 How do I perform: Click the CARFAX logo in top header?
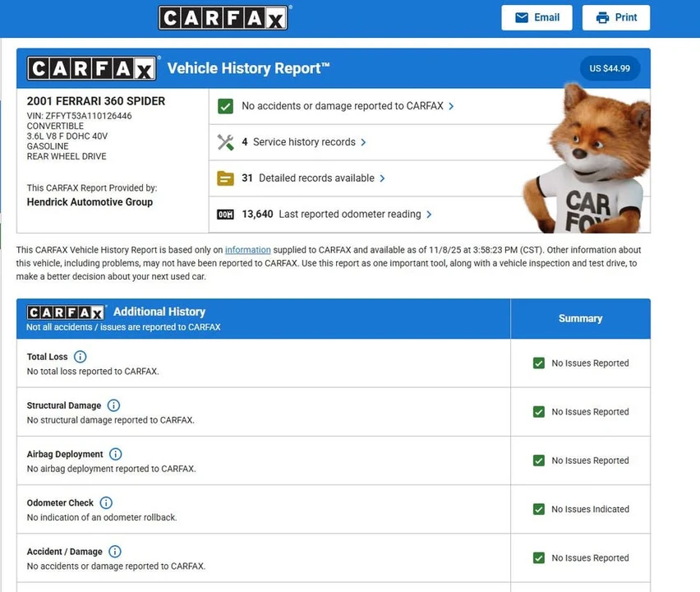click(x=223, y=18)
